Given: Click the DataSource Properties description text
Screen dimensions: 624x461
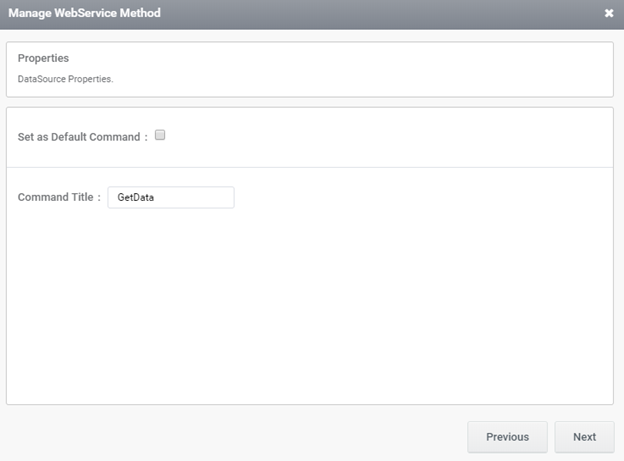Looking at the screenshot, I should pos(65,78).
